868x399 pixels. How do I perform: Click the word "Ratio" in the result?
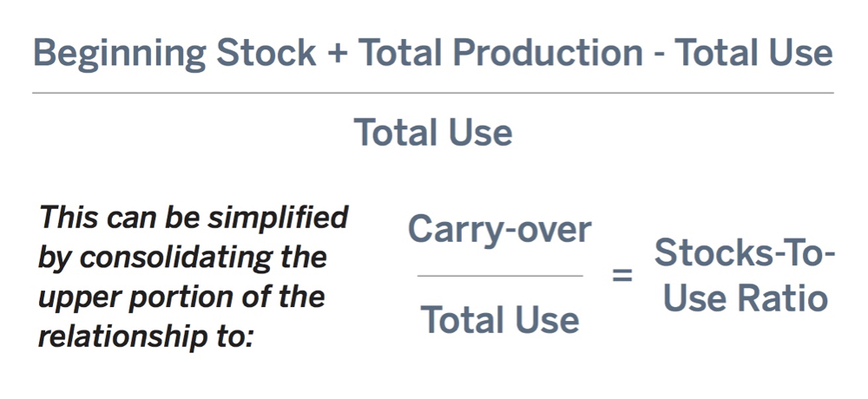coord(785,298)
